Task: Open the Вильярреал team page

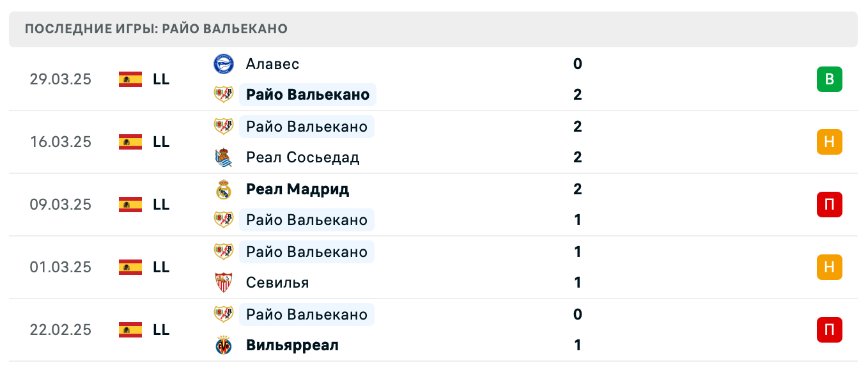Action: coord(291,345)
